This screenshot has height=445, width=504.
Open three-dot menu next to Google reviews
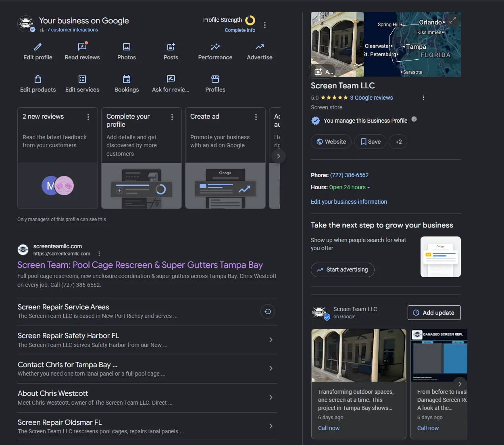423,98
